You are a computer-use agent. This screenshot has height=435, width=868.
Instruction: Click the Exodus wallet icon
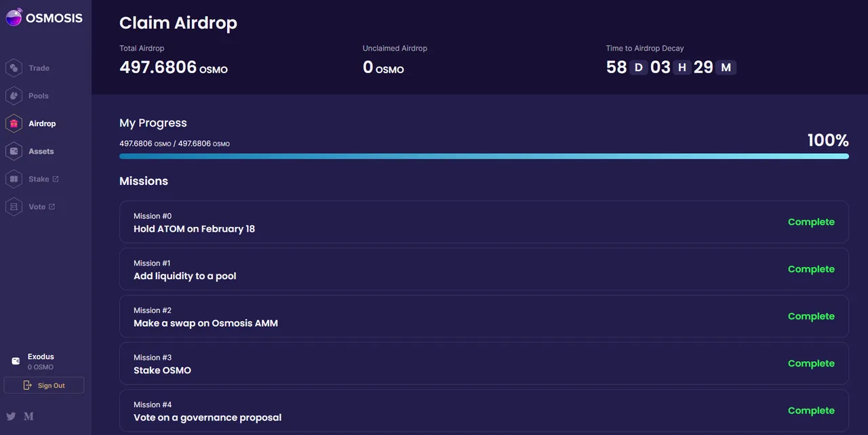[16, 361]
